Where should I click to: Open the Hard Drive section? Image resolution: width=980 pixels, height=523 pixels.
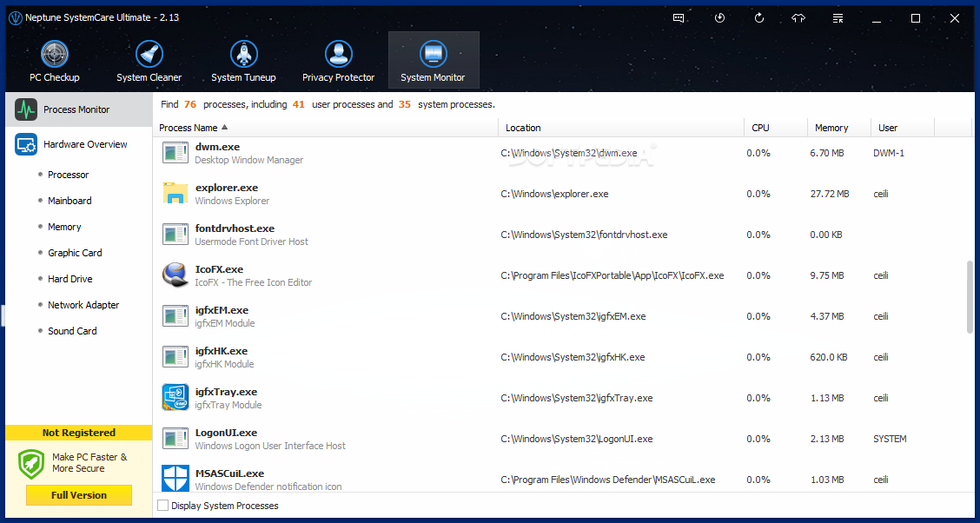point(69,279)
